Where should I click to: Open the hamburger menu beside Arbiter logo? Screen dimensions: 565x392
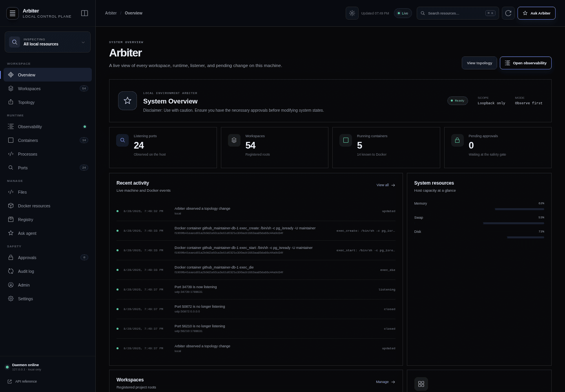coord(13,13)
